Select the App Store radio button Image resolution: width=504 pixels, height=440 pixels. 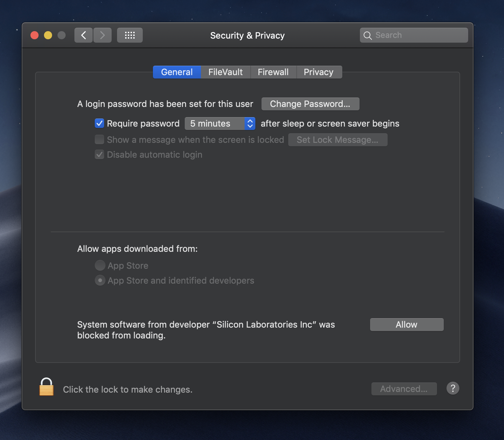coord(100,265)
